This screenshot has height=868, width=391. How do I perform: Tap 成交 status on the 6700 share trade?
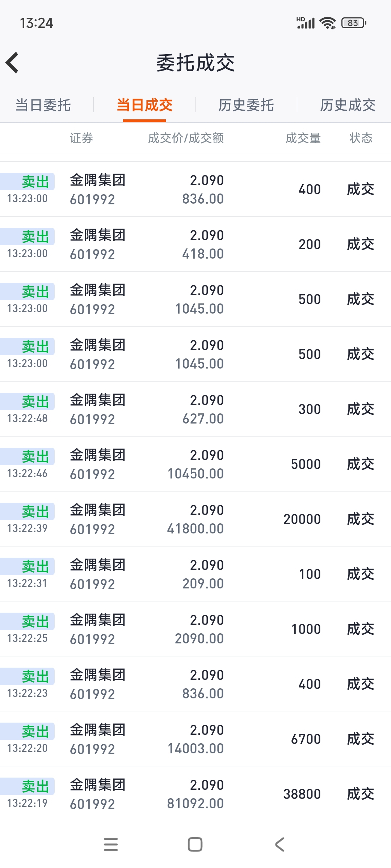tap(360, 739)
